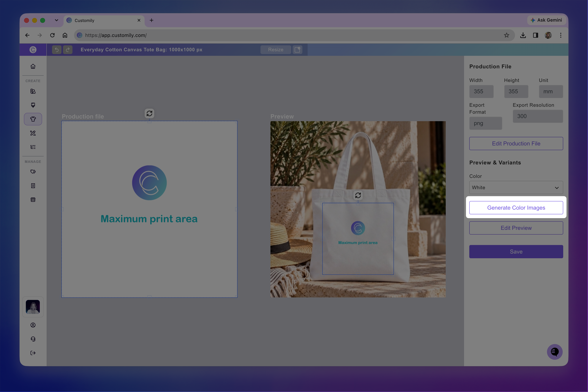Click the Customily logo in the header
Viewport: 588px width, 392px height.
33,50
